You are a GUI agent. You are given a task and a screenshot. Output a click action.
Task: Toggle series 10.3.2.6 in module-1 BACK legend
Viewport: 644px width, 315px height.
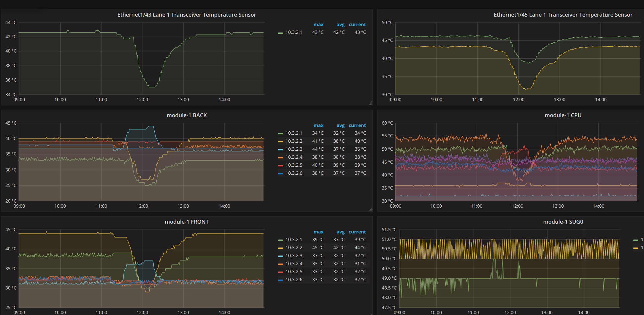tap(294, 173)
